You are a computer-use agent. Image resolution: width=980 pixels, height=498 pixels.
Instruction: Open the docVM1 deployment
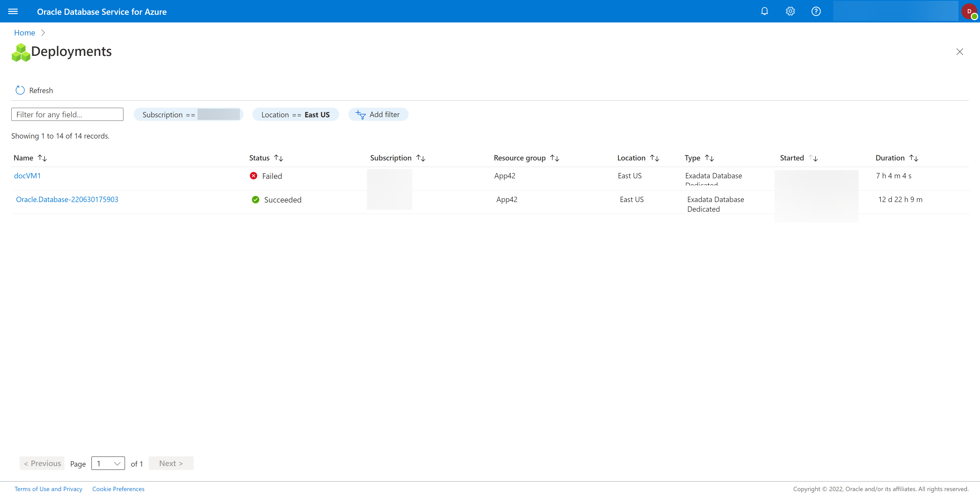coord(27,176)
